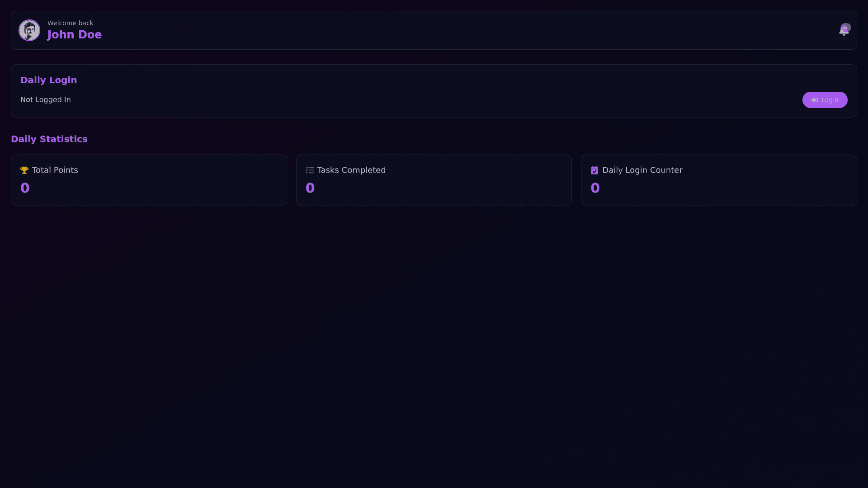Click the Tasks Completed value of 0
Image resolution: width=868 pixels, height=488 pixels.
(x=310, y=188)
